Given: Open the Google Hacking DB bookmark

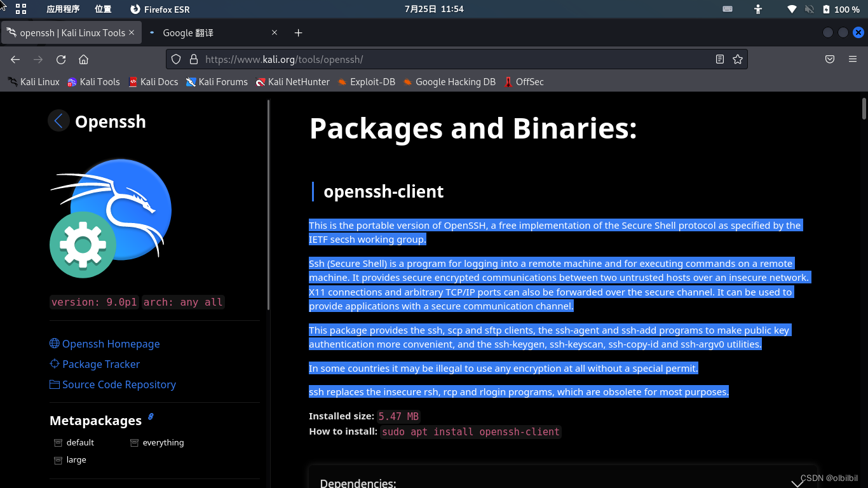Looking at the screenshot, I should pyautogui.click(x=449, y=81).
